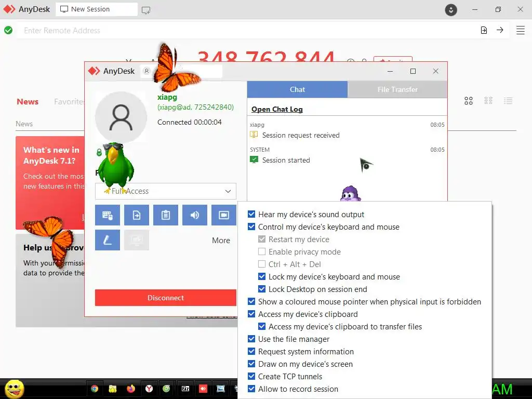Screen dimensions: 532x399
Task: Open the file explorer taskbar icon
Action: pos(113,389)
